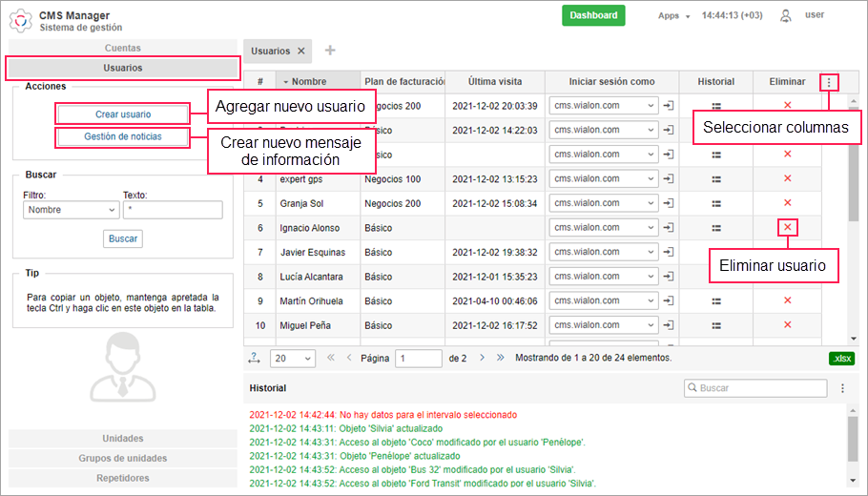The width and height of the screenshot is (868, 496).
Task: Delete user Granja Sol
Action: (788, 202)
